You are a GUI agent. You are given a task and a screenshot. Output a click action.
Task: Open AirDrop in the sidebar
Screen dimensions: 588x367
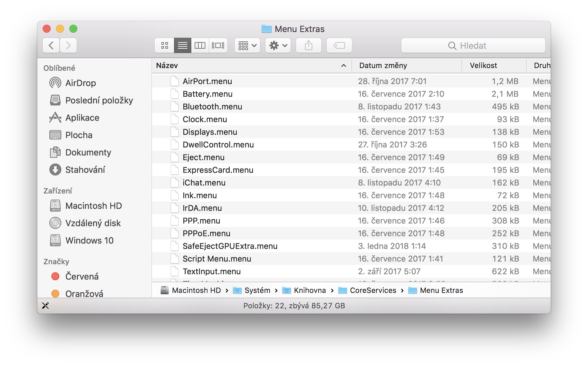pyautogui.click(x=80, y=83)
